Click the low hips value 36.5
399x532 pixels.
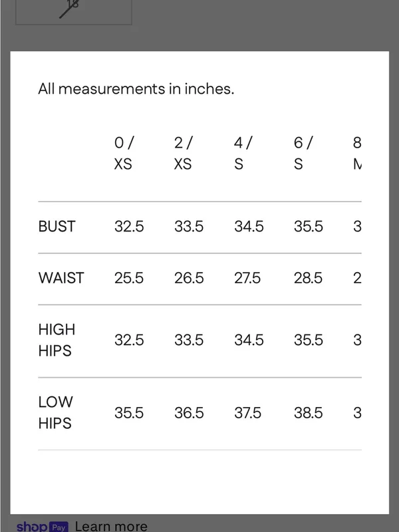point(189,413)
